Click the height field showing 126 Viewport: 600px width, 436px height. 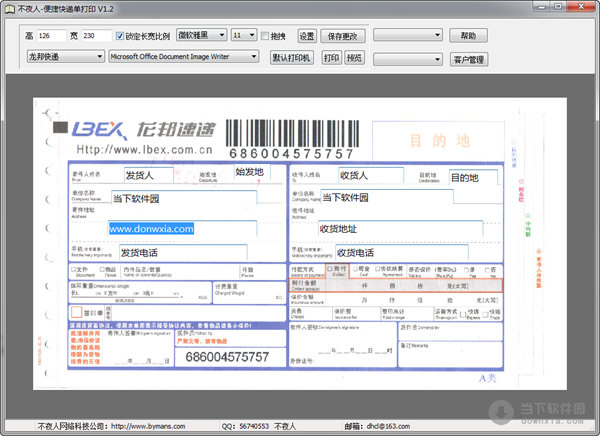point(51,36)
